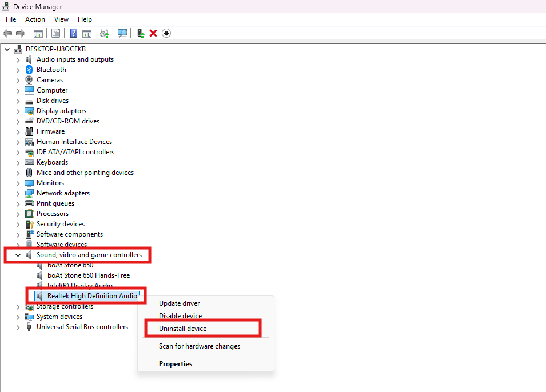The height and width of the screenshot is (392, 546).
Task: Open the Help menu
Action: pos(85,19)
